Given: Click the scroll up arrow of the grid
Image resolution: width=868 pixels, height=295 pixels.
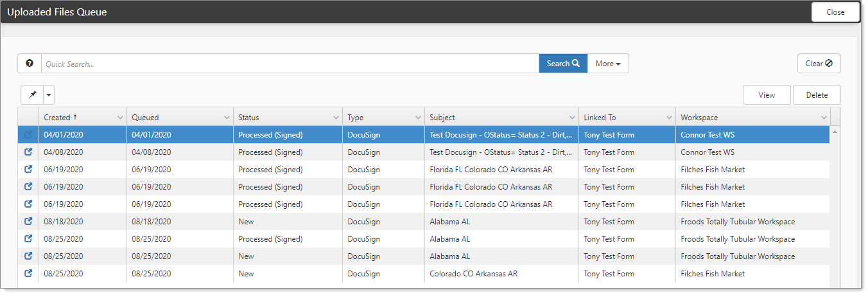Looking at the screenshot, I should click(835, 132).
